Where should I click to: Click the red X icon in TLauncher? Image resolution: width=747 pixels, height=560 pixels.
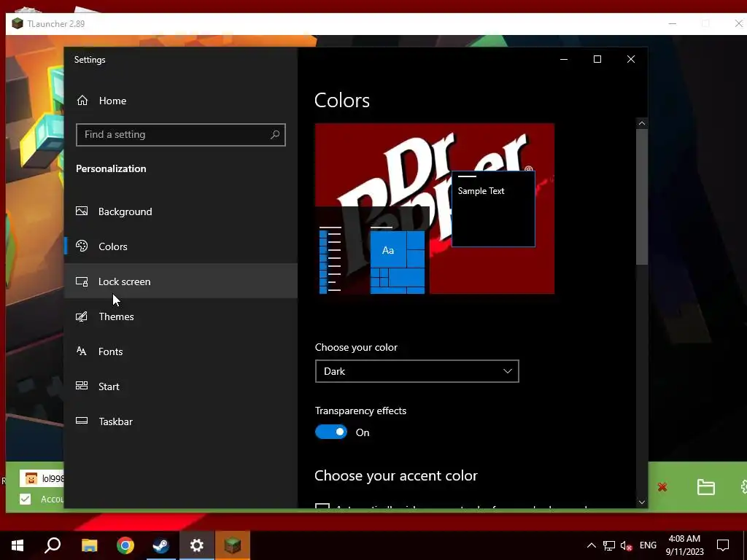pos(662,486)
